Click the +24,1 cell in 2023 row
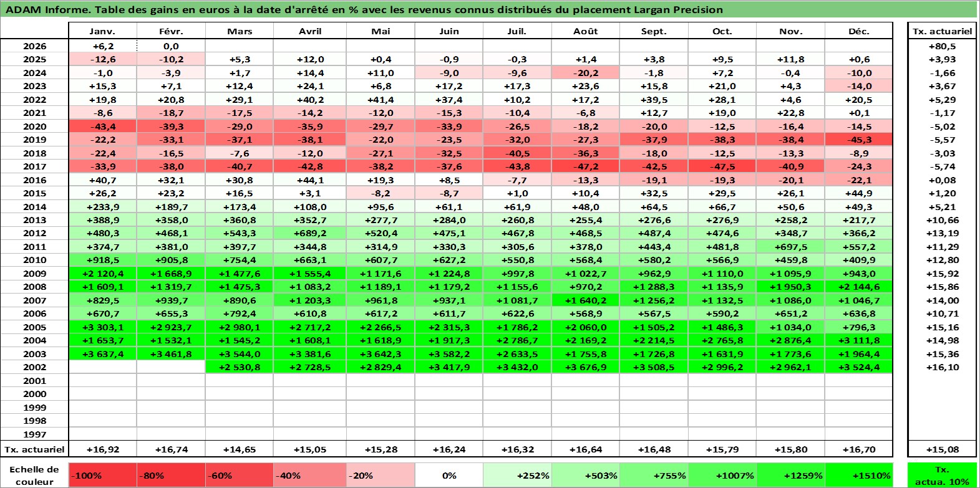Image resolution: width=980 pixels, height=488 pixels. [310, 86]
